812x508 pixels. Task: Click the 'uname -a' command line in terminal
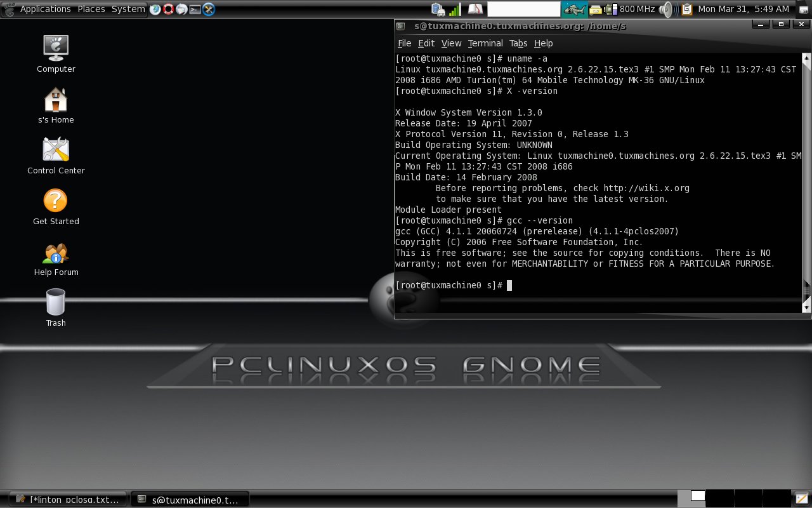(x=471, y=58)
